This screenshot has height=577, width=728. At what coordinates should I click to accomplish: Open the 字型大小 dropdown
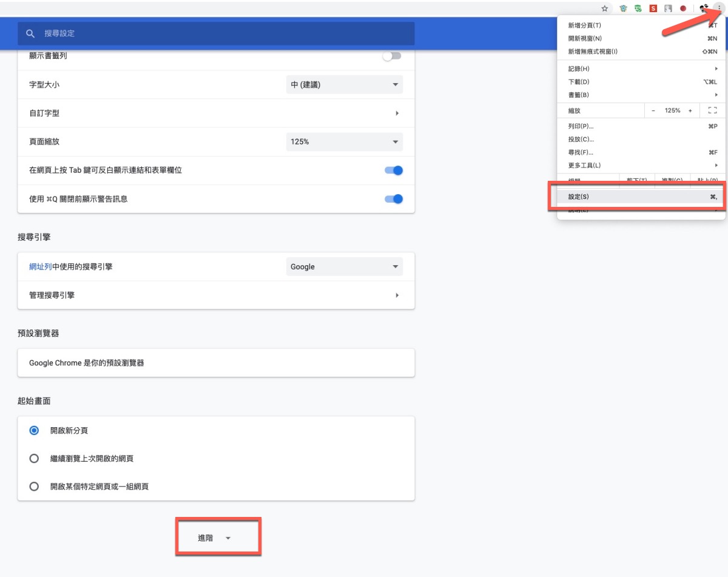(x=345, y=84)
